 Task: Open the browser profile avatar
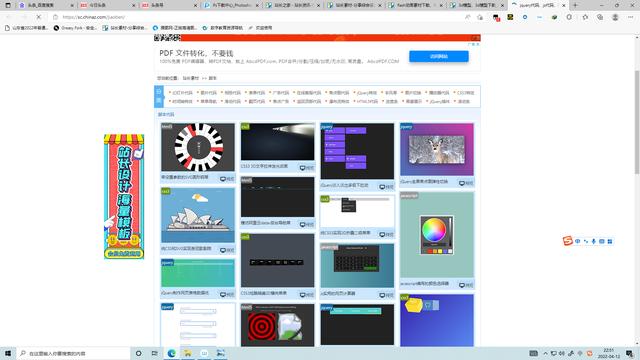615,17
